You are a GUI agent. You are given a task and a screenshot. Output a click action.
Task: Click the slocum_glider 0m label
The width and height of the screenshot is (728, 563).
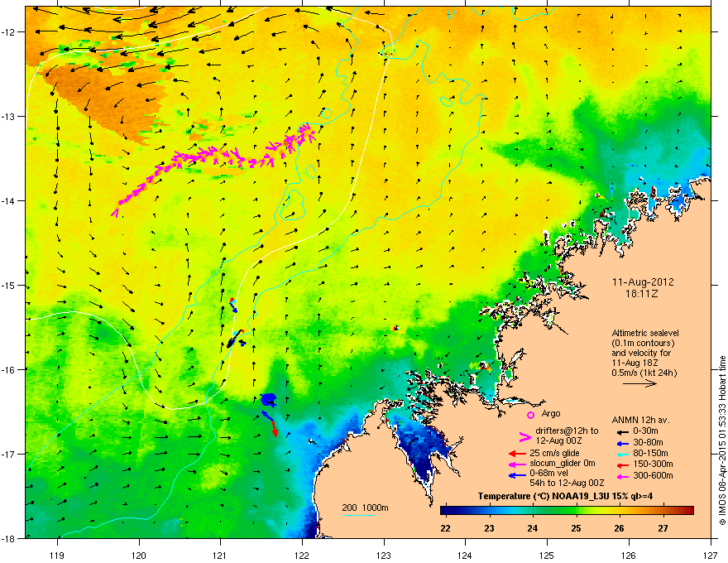pyautogui.click(x=563, y=464)
